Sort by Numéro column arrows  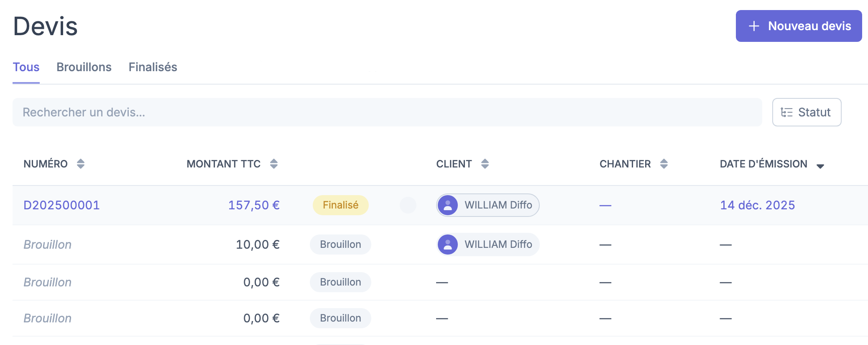81,164
